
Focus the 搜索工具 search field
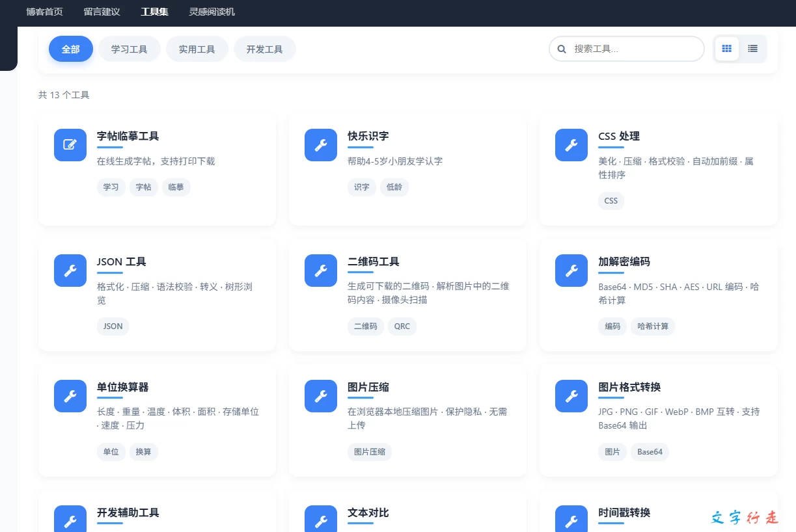pos(627,49)
